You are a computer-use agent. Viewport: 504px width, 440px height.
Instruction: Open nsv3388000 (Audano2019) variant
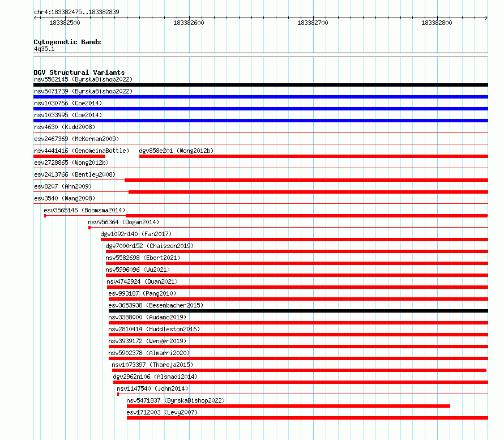click(147, 317)
